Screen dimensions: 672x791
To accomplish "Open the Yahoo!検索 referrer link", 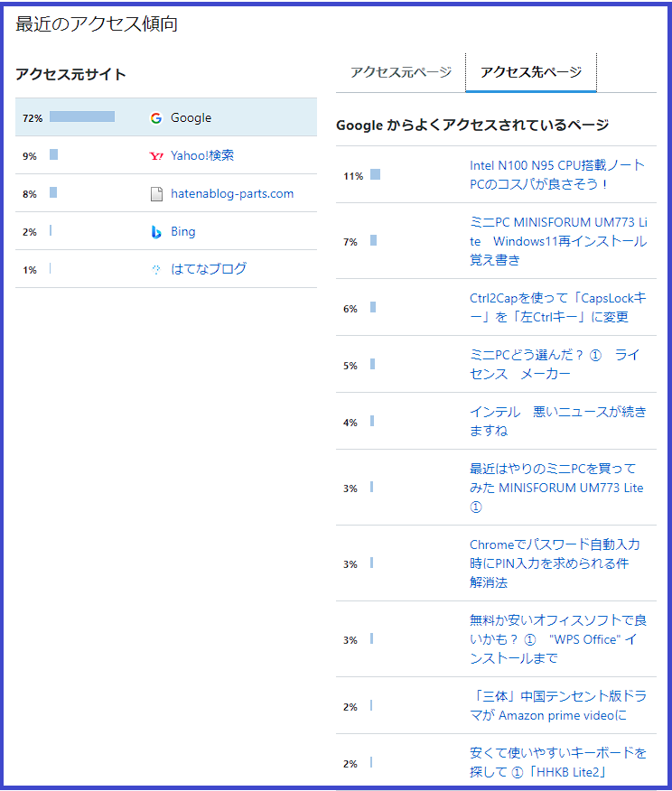I will (x=202, y=155).
